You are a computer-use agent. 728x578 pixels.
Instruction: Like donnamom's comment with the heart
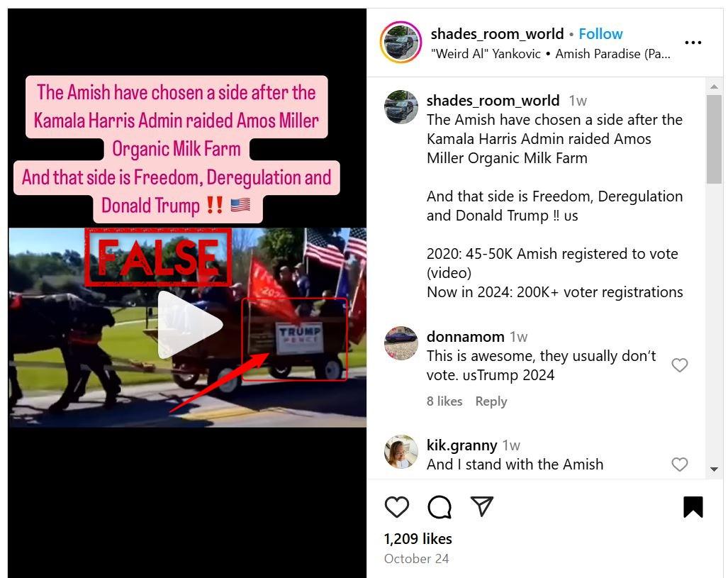click(679, 365)
